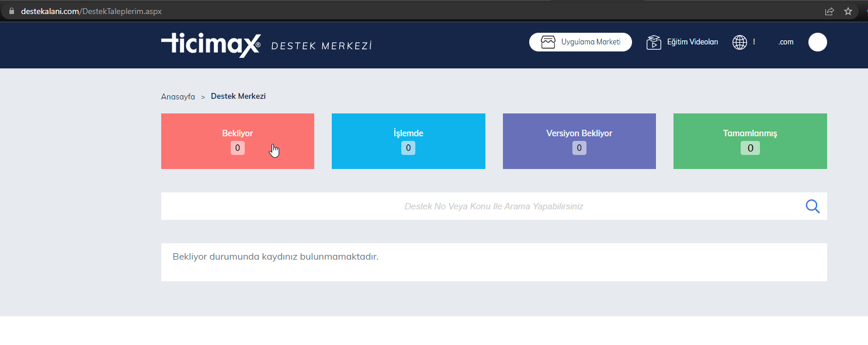Open the Eğitim Videoları link
Image resolution: width=868 pixels, height=345 pixels.
[692, 42]
